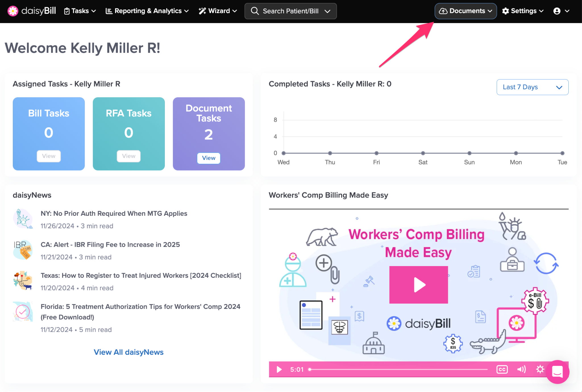Click the Statue of Liberty news thumbnail
Screen dimensions: 582x392
23,219
